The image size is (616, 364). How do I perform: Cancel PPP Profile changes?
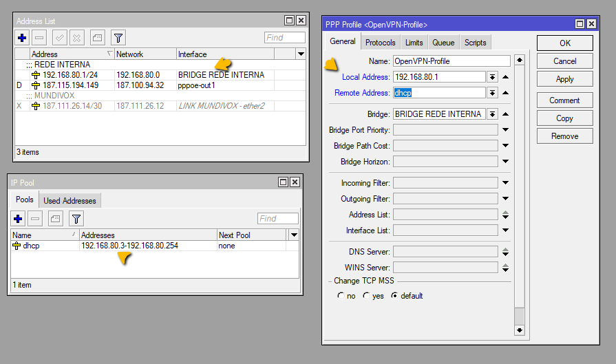565,61
